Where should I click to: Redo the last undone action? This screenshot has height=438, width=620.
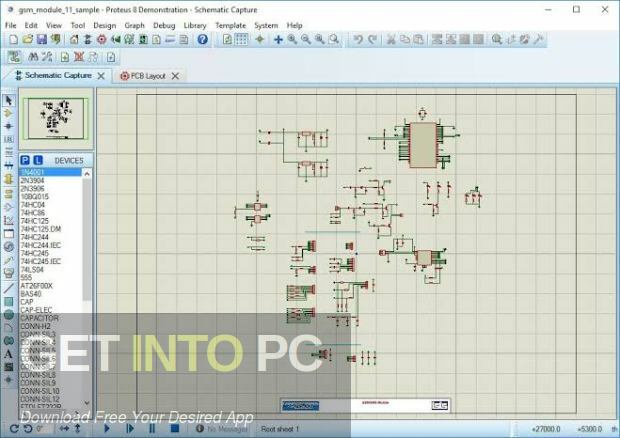pyautogui.click(x=372, y=40)
